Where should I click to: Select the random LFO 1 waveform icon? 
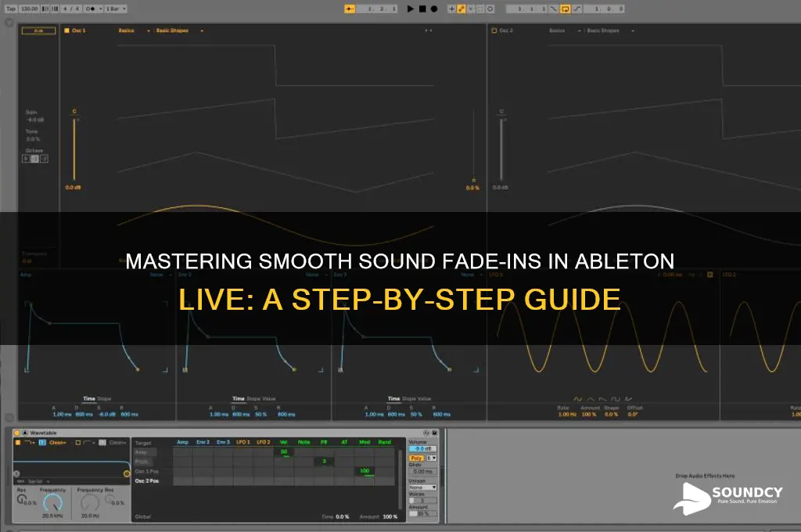pyautogui.click(x=628, y=399)
